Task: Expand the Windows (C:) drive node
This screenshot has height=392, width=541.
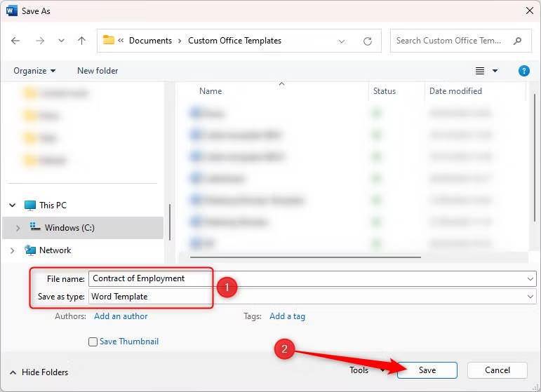Action: click(x=18, y=228)
